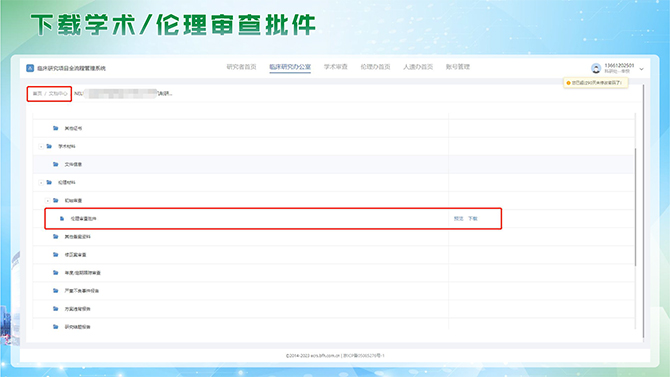This screenshot has height=377, width=670.
Task: Switch to the 学术审查 tab
Action: [335, 67]
